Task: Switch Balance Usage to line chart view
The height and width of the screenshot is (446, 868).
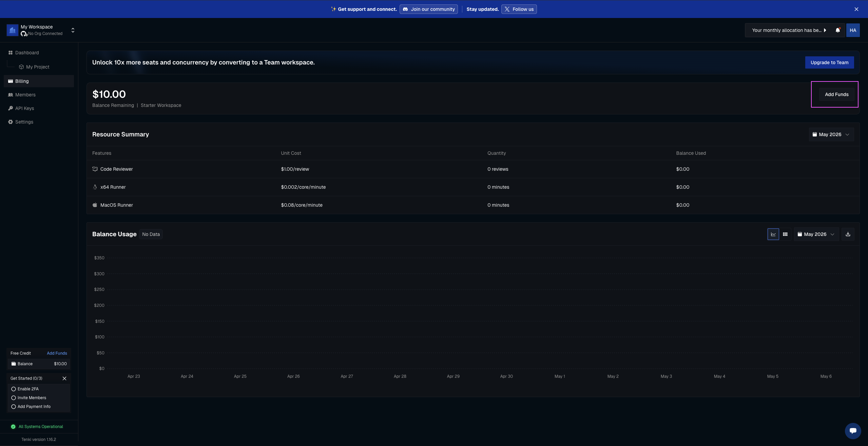Action: (773, 234)
